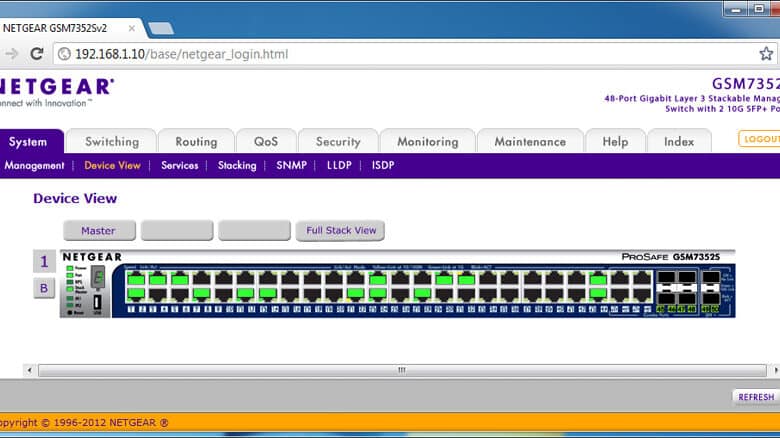
Task: Select port 24 on the switch image
Action: [378, 294]
